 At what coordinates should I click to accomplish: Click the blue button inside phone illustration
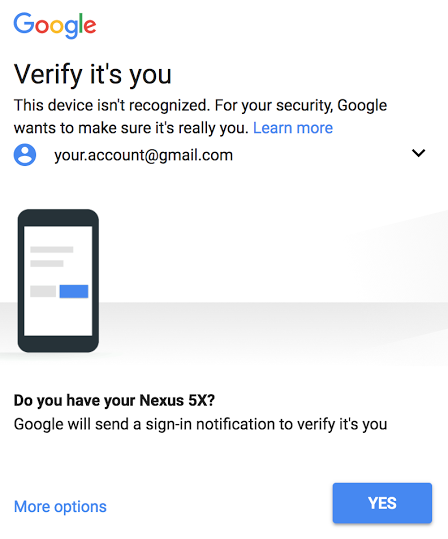[74, 291]
